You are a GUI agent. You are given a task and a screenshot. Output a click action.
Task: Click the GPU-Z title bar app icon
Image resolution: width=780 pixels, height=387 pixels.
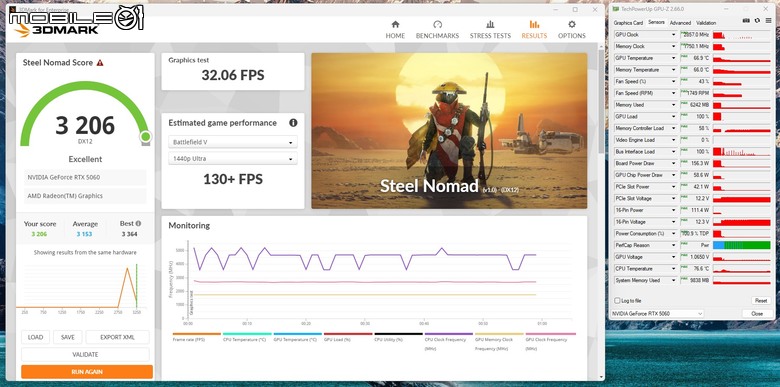click(x=615, y=9)
